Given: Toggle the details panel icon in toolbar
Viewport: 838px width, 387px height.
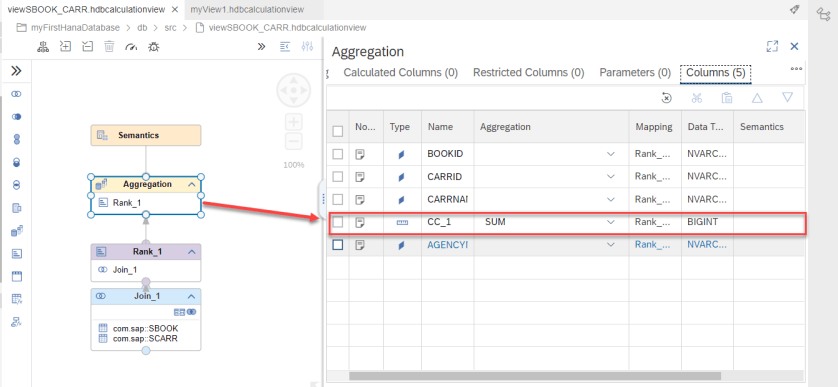Looking at the screenshot, I should 285,47.
